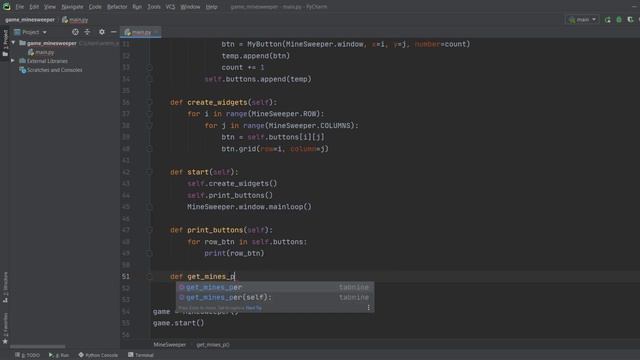Hide the Project panel with the minus icon
640x360 pixels.
pos(113,32)
